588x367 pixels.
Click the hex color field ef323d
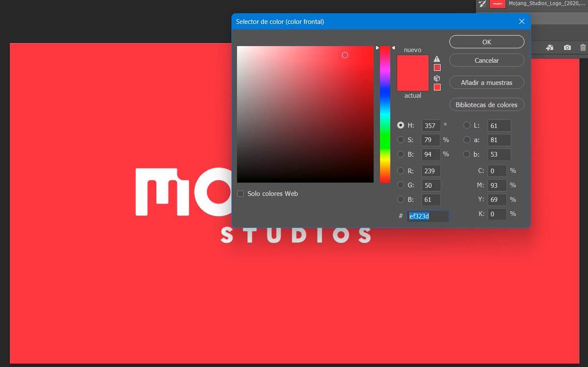[x=428, y=216]
